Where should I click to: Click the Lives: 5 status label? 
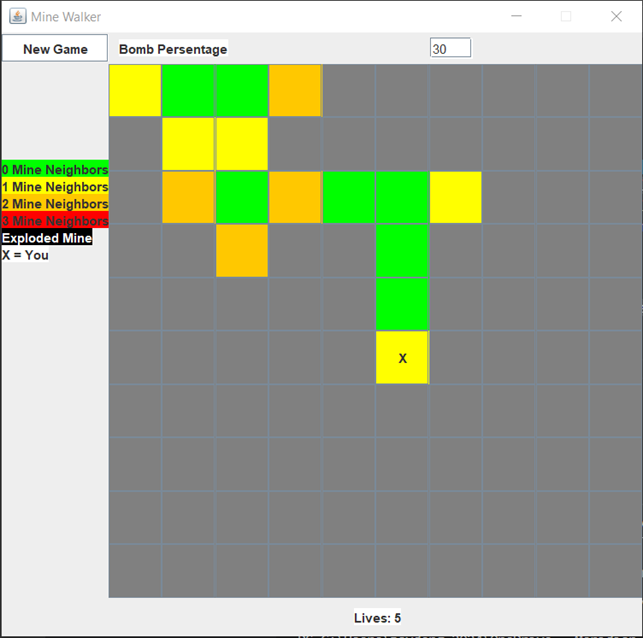pyautogui.click(x=377, y=618)
